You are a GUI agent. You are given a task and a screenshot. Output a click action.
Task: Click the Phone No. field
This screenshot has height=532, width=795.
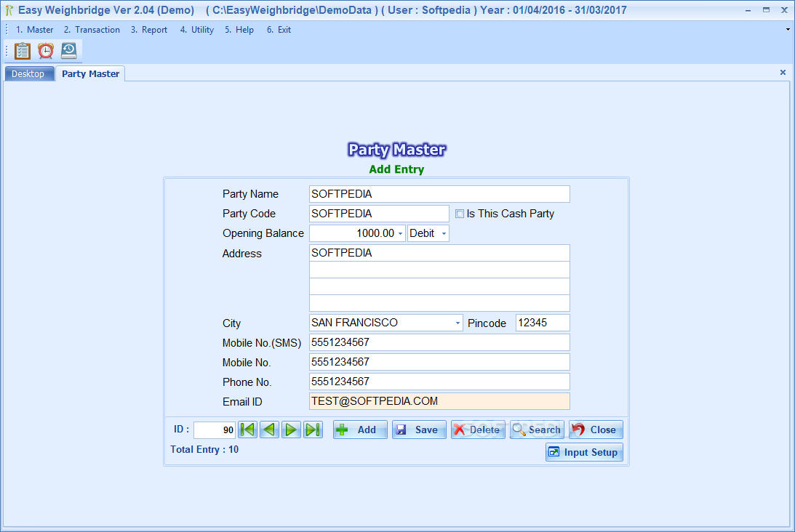439,382
